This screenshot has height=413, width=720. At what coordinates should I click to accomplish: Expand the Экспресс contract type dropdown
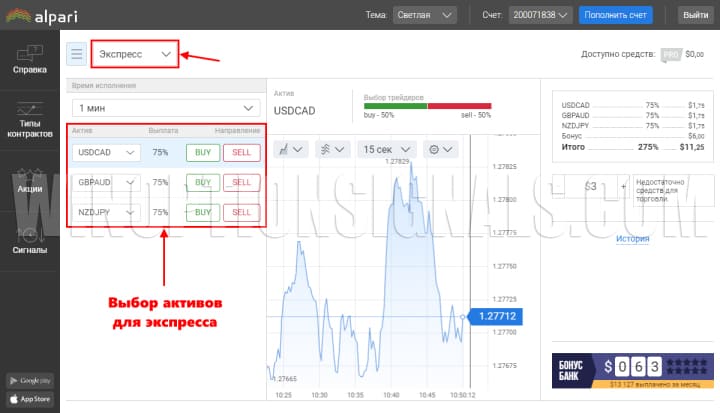135,53
